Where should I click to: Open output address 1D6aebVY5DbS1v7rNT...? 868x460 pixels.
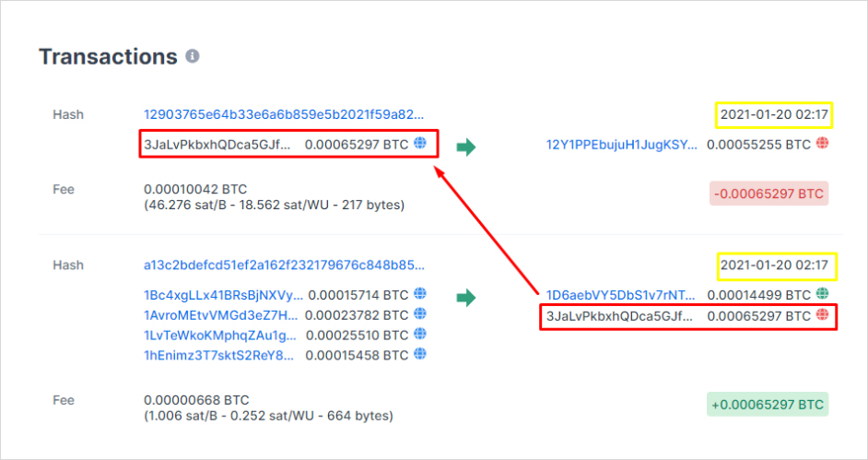click(619, 295)
